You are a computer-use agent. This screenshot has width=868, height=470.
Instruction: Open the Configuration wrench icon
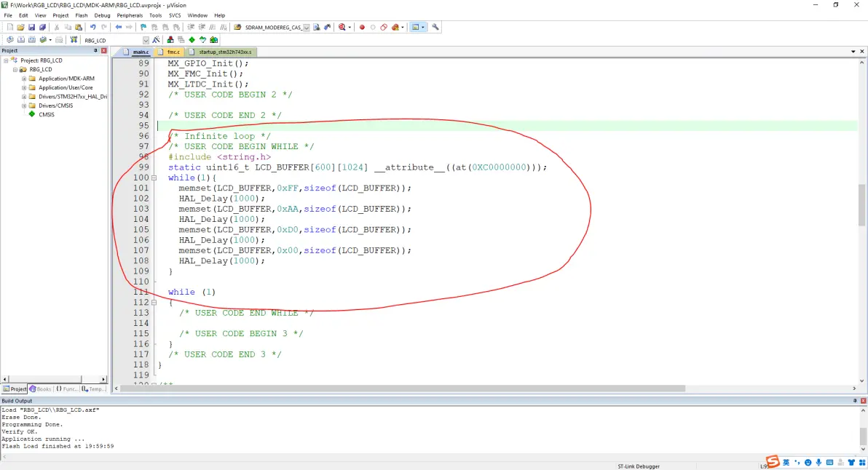(435, 27)
